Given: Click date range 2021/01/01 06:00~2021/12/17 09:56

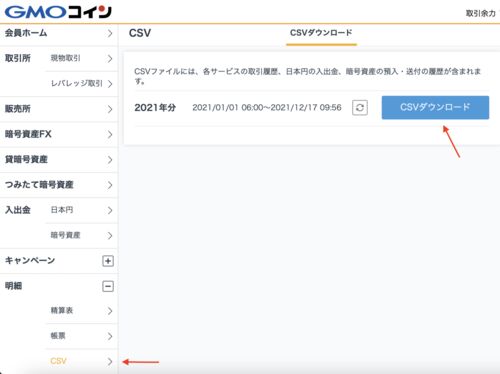Looking at the screenshot, I should point(267,107).
